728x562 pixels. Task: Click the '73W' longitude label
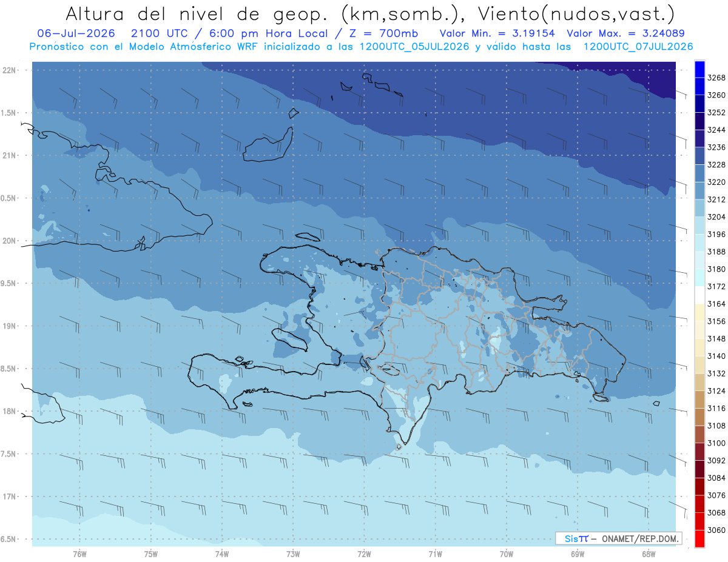[293, 554]
